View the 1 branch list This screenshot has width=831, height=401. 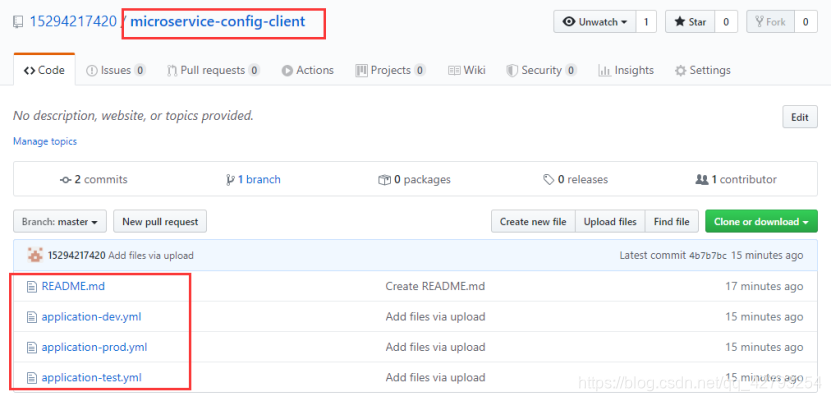253,180
